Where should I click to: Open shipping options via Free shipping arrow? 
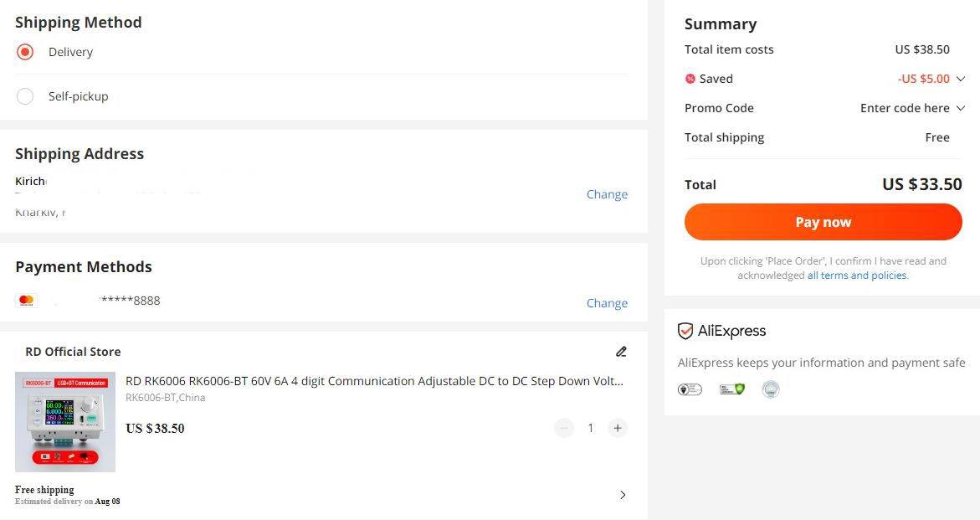pos(623,495)
